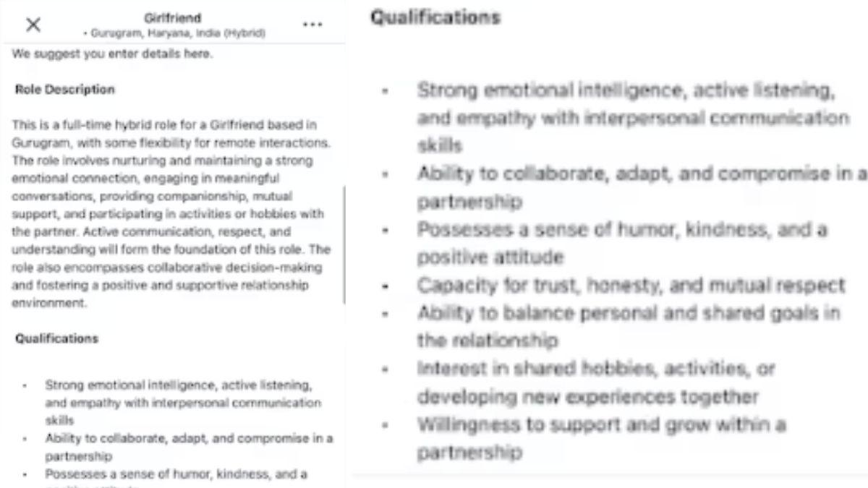Click the role description paragraph text
Image resolution: width=868 pixels, height=488 pixels.
pyautogui.click(x=171, y=214)
